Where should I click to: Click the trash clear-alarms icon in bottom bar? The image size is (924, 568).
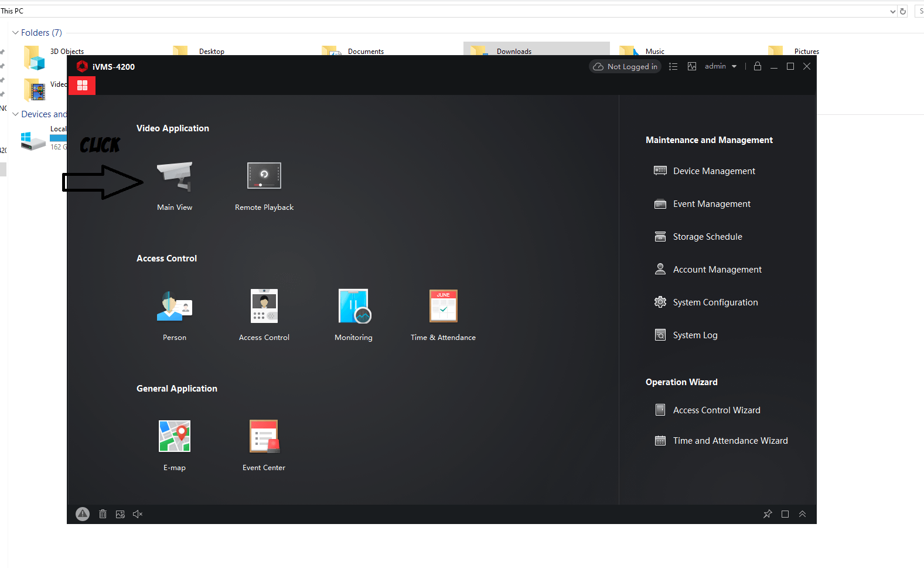[103, 514]
